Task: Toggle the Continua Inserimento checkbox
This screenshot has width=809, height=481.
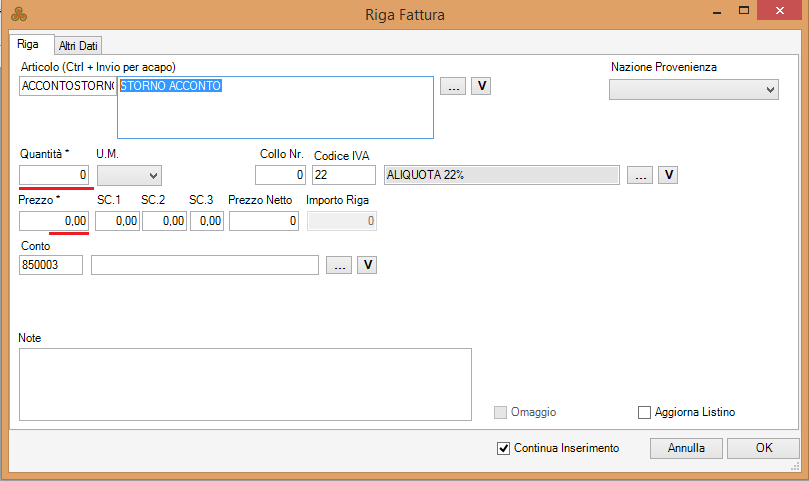Action: pyautogui.click(x=503, y=448)
